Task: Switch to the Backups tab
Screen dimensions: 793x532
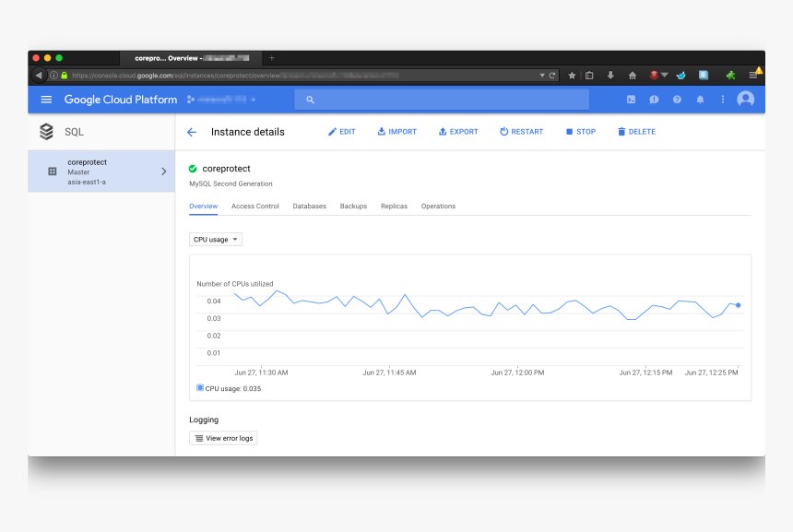Action: pos(353,207)
